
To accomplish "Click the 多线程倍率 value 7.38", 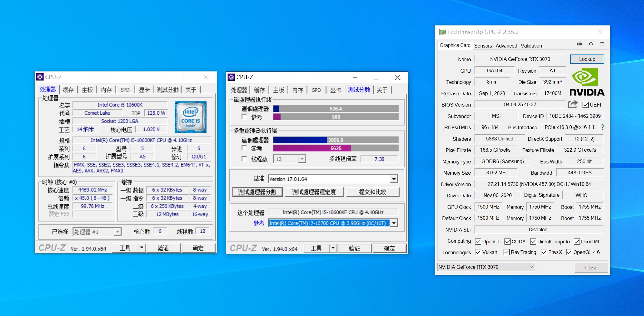I will (379, 159).
